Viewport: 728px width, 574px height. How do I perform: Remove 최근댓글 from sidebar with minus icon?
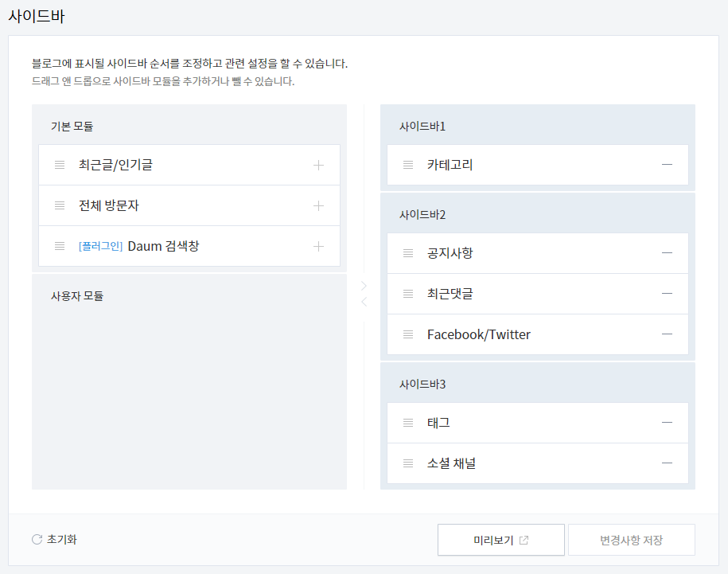coord(667,294)
